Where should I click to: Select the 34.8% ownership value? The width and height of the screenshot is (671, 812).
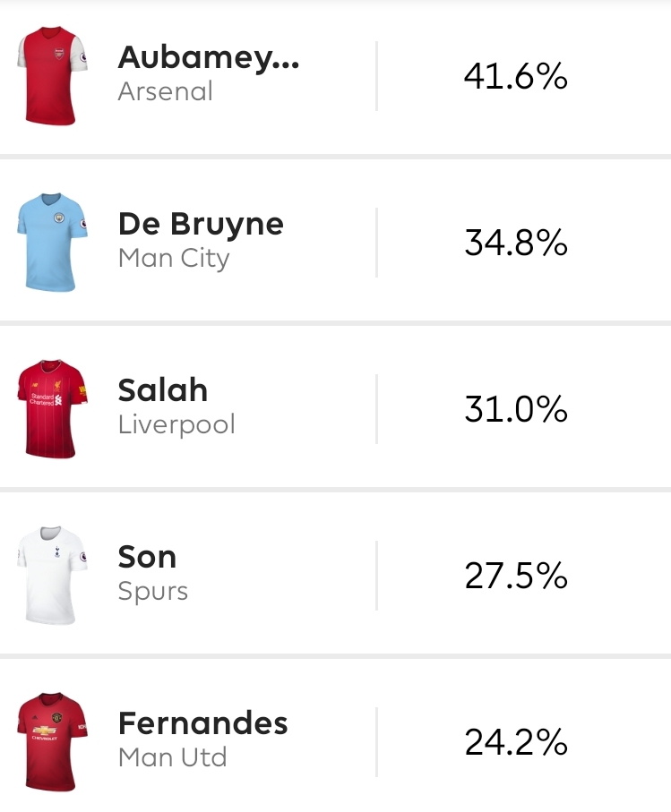(515, 243)
